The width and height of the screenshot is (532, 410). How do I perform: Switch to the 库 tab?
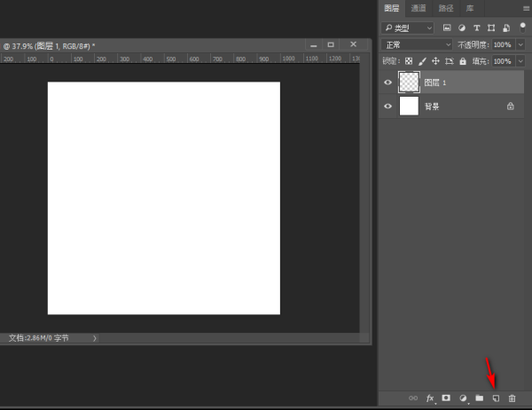point(470,8)
